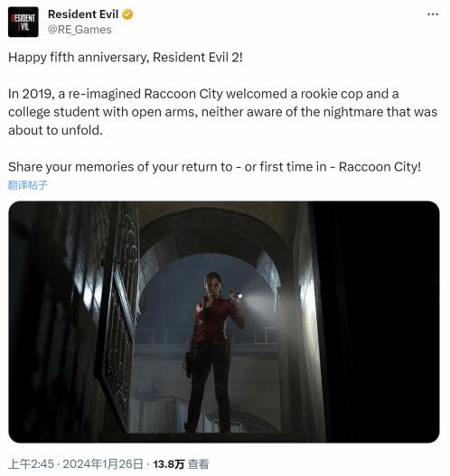This screenshot has width=450, height=476.
Task: Click the 'Happy fifth anniversary' text line
Action: [x=126, y=58]
